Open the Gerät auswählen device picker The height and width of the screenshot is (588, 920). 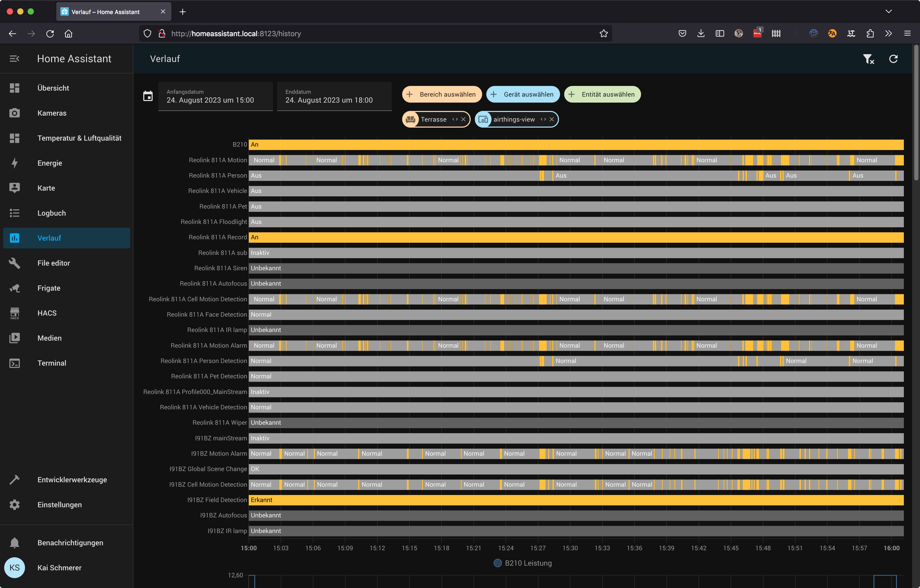tap(523, 94)
